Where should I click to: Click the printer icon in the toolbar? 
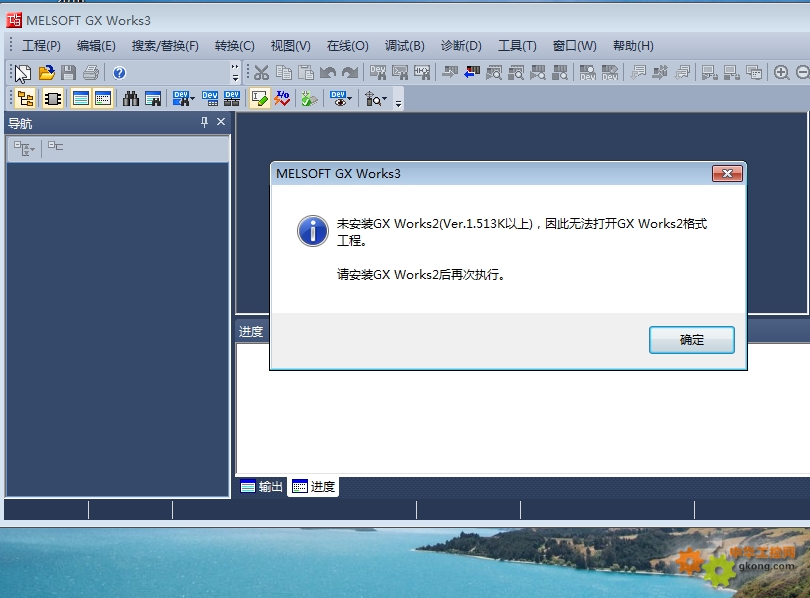tap(91, 73)
